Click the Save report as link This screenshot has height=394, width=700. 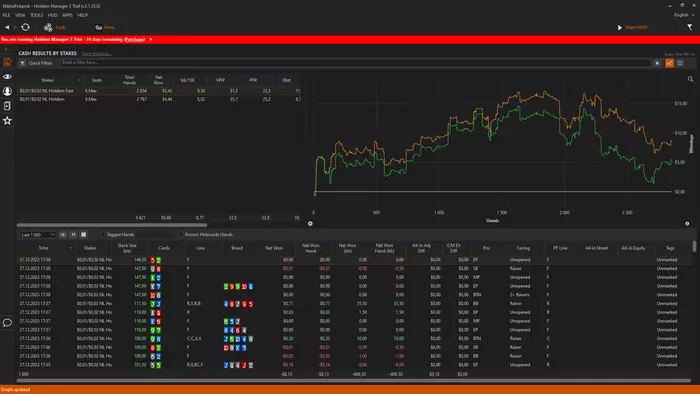[x=96, y=54]
